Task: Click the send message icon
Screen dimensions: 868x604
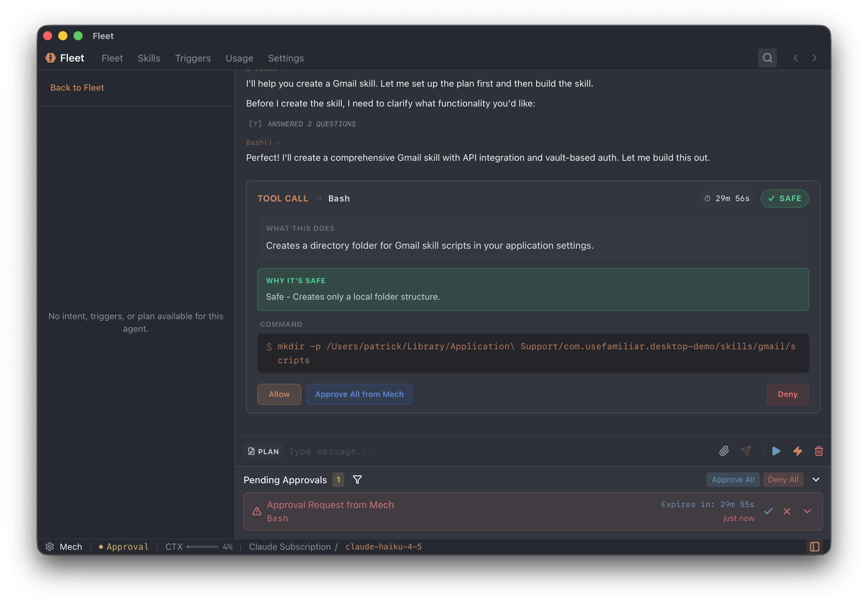Action: point(746,451)
